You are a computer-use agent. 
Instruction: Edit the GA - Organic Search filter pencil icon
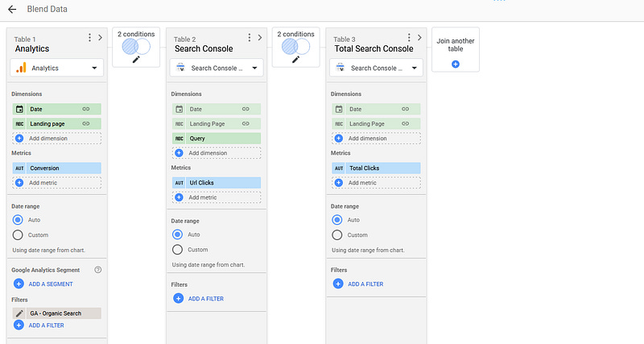tap(19, 313)
